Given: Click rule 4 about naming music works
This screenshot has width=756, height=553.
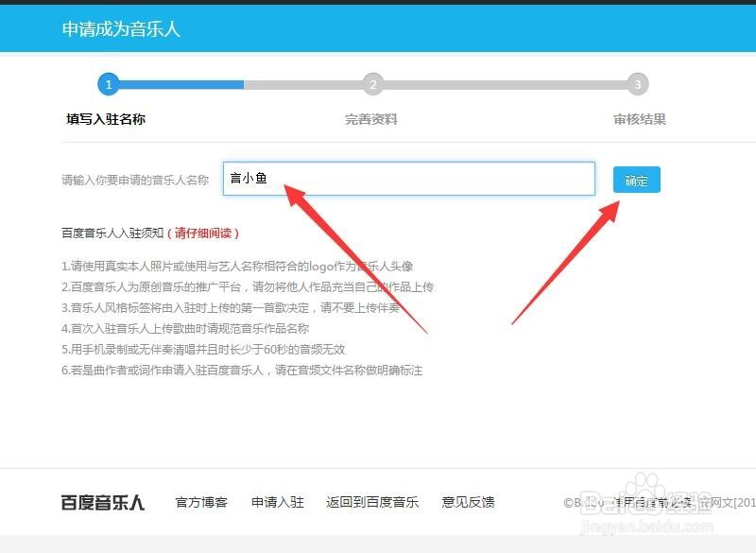Looking at the screenshot, I should [185, 329].
